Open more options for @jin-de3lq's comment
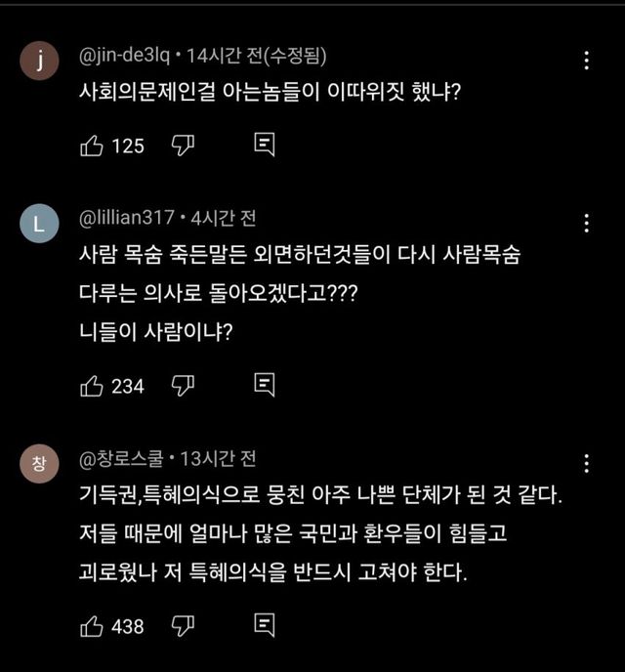 (586, 61)
